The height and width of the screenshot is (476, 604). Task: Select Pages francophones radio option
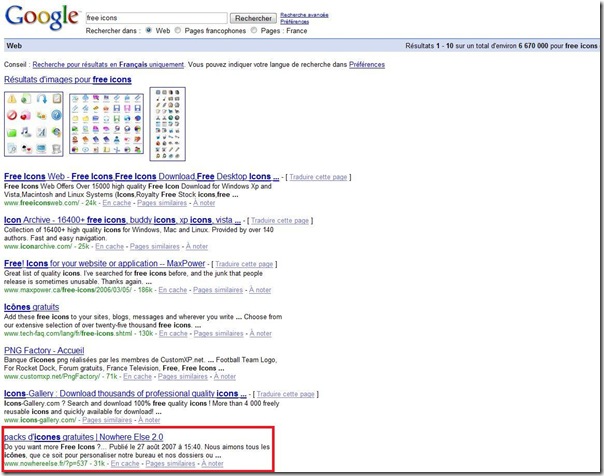pyautogui.click(x=178, y=30)
